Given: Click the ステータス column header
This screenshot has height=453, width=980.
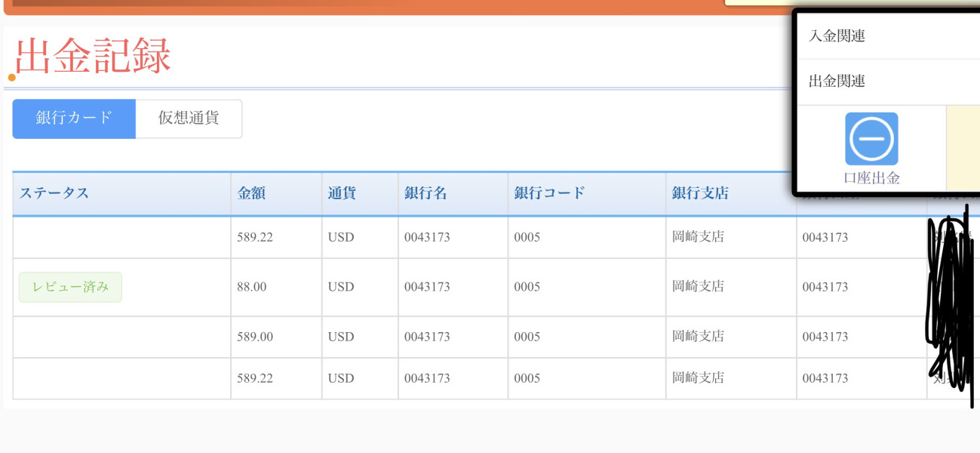Looking at the screenshot, I should [x=54, y=193].
